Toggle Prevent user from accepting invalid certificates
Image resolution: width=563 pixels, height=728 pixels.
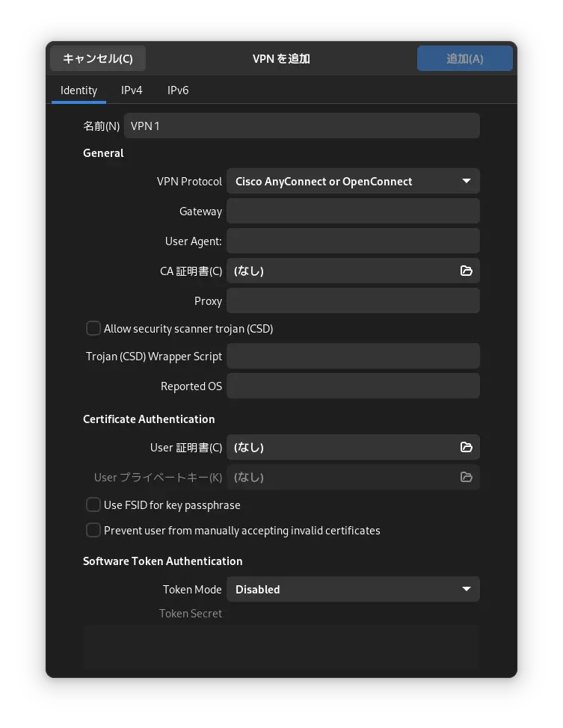pyautogui.click(x=93, y=530)
